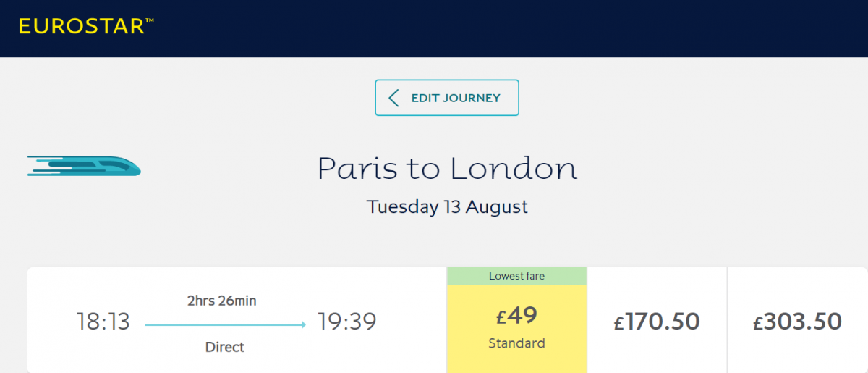The height and width of the screenshot is (373, 868).
Task: Click the Paris to London heading
Action: (x=447, y=168)
